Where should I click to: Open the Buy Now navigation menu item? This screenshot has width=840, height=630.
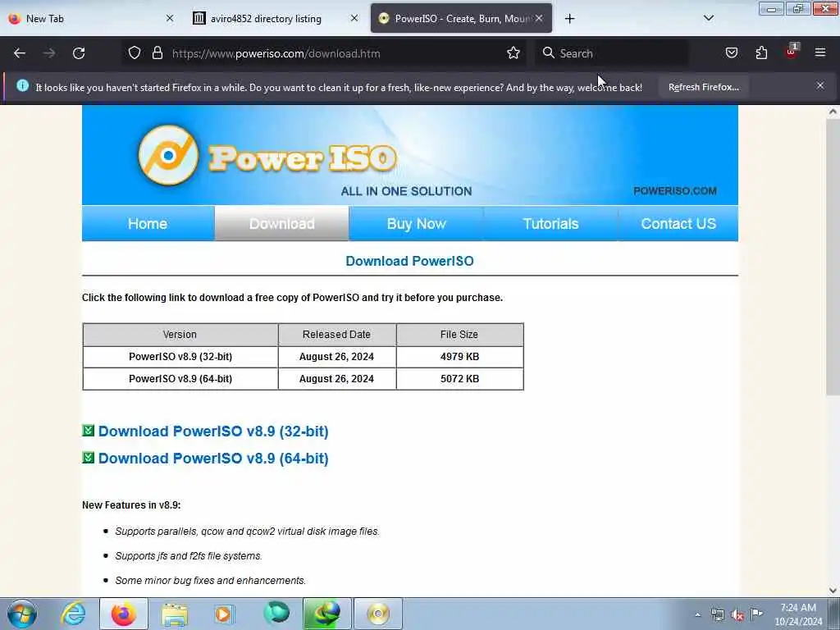tap(416, 223)
